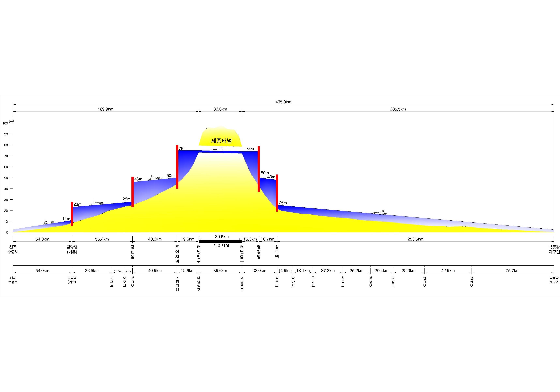This screenshot has height=392, width=560.
Task: Select the 169.9km dimension label
Action: pos(106,109)
